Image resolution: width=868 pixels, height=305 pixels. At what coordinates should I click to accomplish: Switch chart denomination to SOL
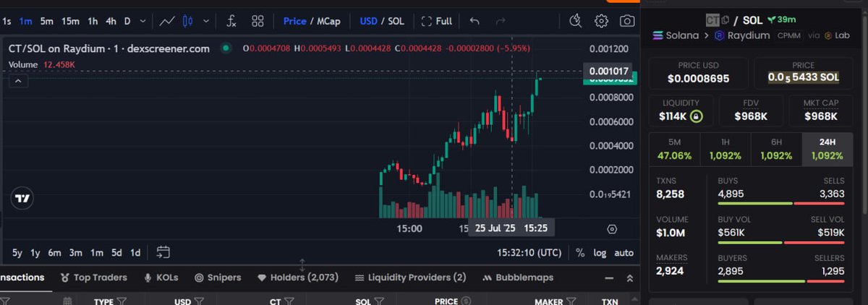(396, 21)
